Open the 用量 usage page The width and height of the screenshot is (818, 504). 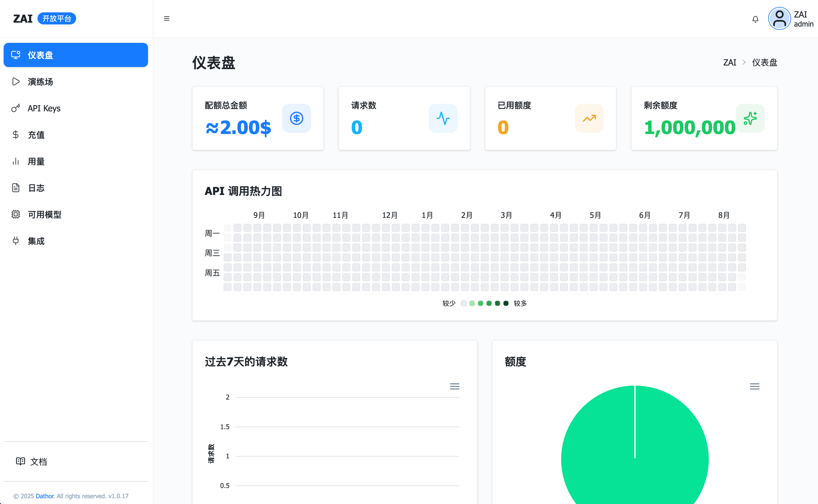pyautogui.click(x=36, y=161)
